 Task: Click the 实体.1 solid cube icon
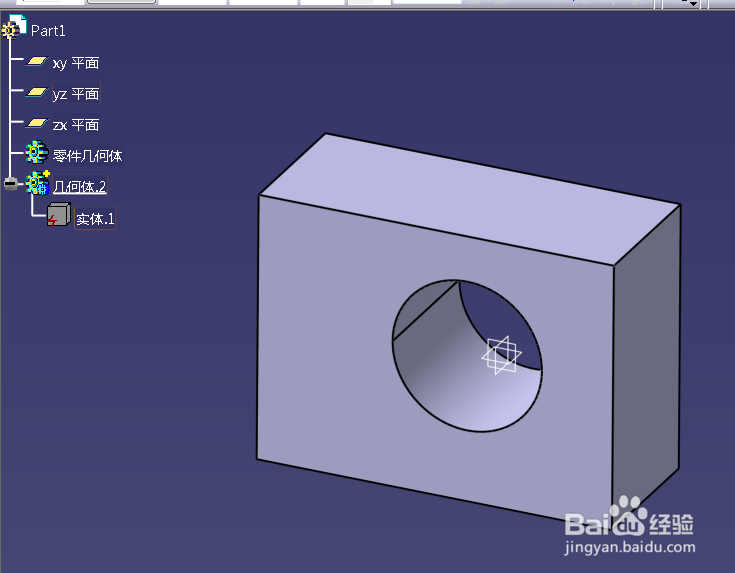click(59, 215)
